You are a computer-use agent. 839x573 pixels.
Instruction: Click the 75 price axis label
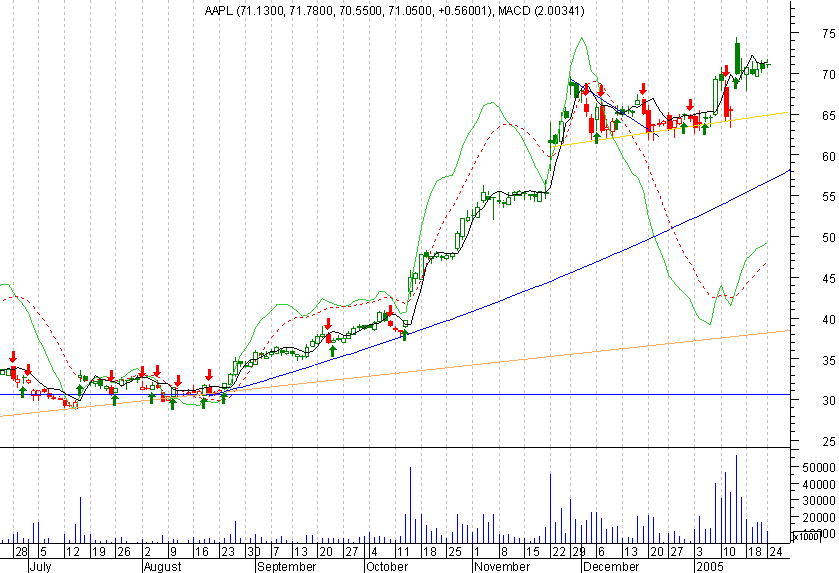tap(828, 34)
